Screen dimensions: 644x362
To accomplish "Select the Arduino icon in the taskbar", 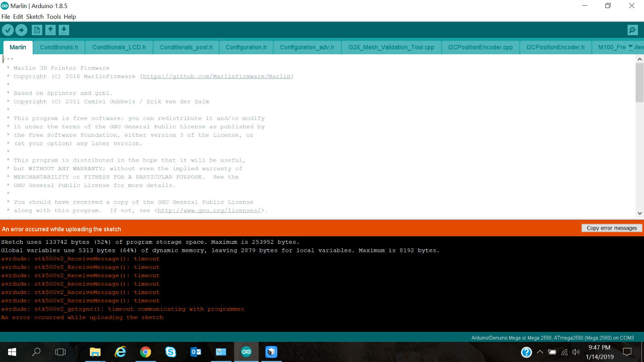I will tap(246, 352).
